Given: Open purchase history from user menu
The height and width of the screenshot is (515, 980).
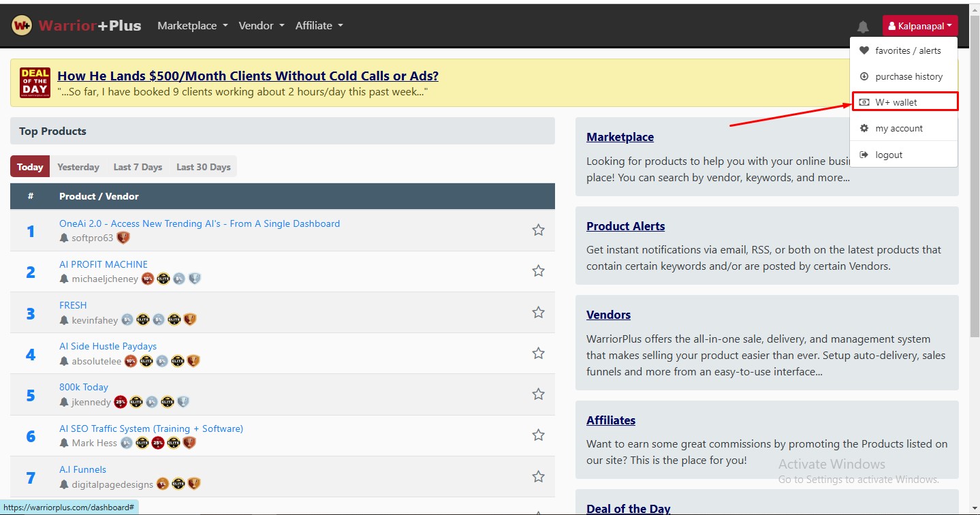Looking at the screenshot, I should coord(904,76).
